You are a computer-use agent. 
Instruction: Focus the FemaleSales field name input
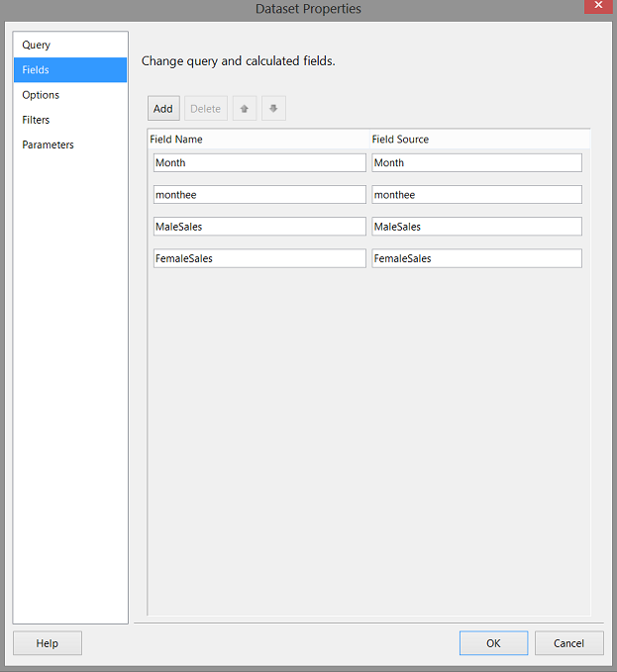[259, 258]
